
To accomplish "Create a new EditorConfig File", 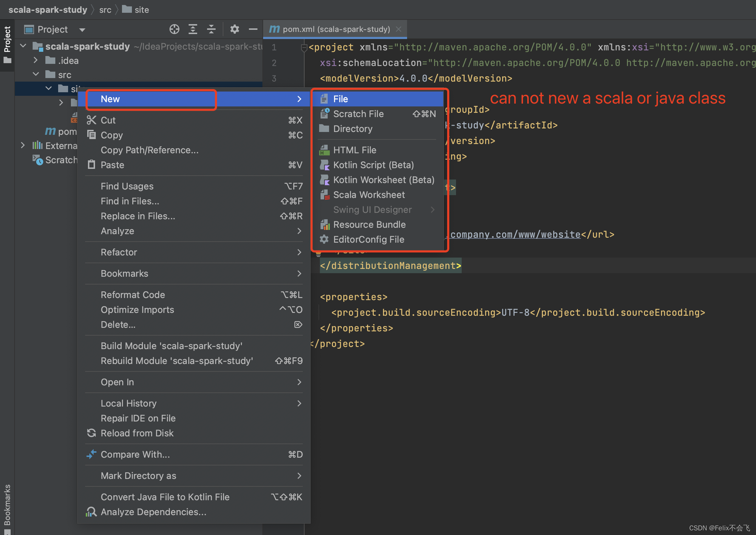I will (x=368, y=239).
